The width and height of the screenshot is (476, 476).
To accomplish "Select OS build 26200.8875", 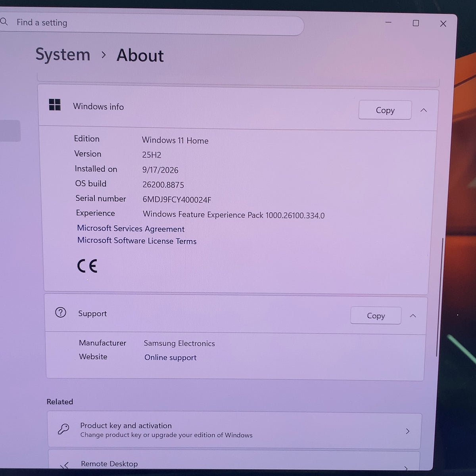I will pos(163,185).
